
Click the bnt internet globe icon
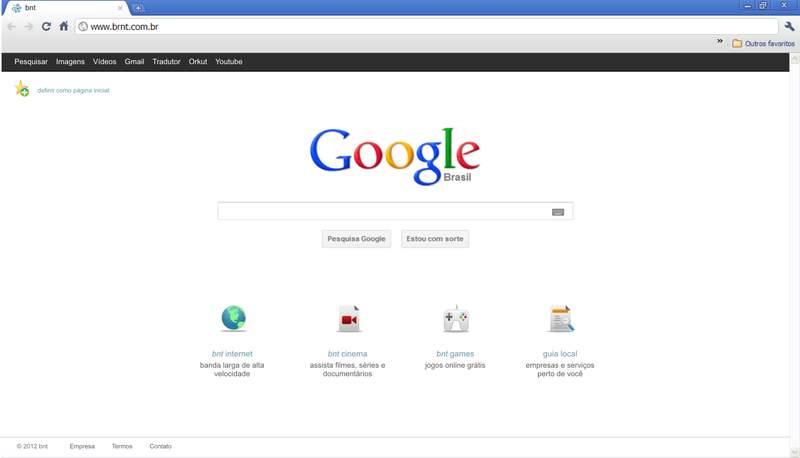tap(234, 318)
